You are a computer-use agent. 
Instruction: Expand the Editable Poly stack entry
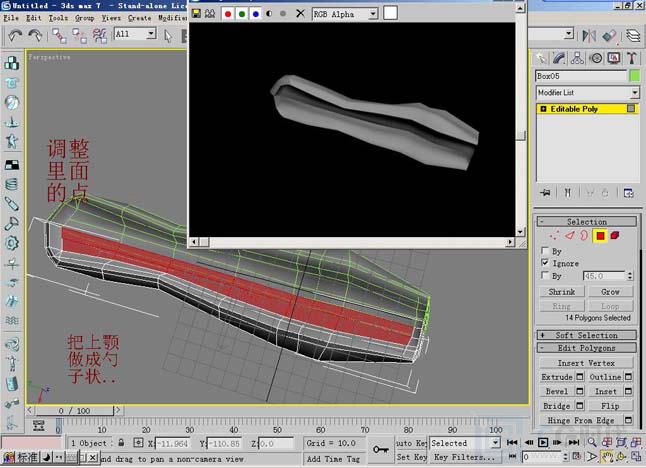543,109
